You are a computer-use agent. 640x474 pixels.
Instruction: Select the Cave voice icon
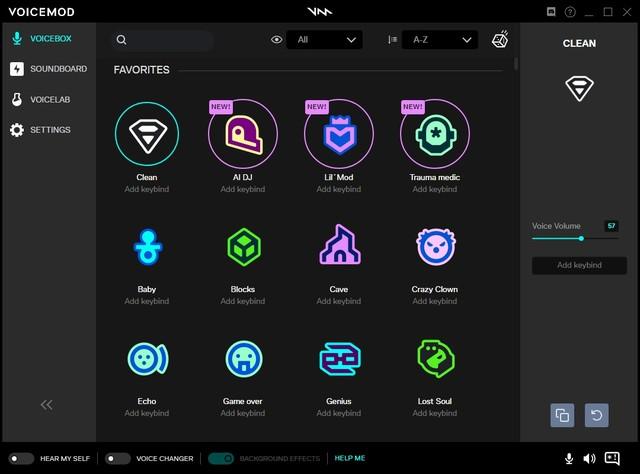[339, 246]
